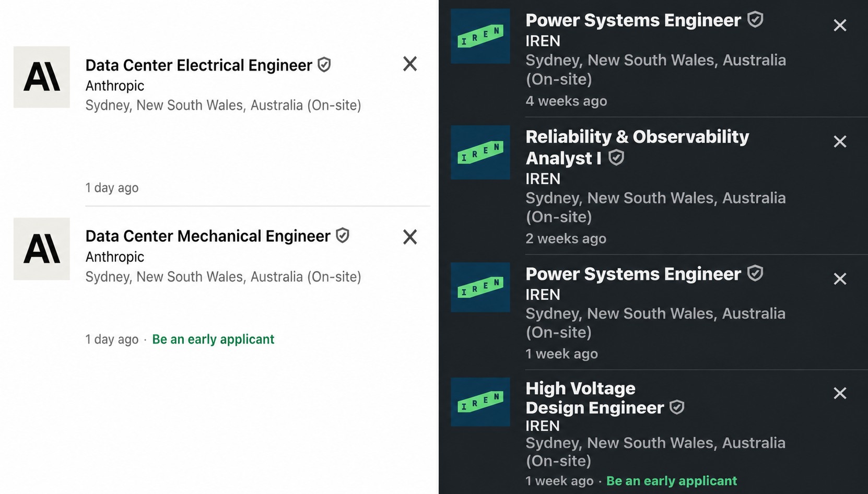Click the verified badge next to High Voltage Design Engineer
This screenshot has height=494, width=868.
tap(677, 407)
